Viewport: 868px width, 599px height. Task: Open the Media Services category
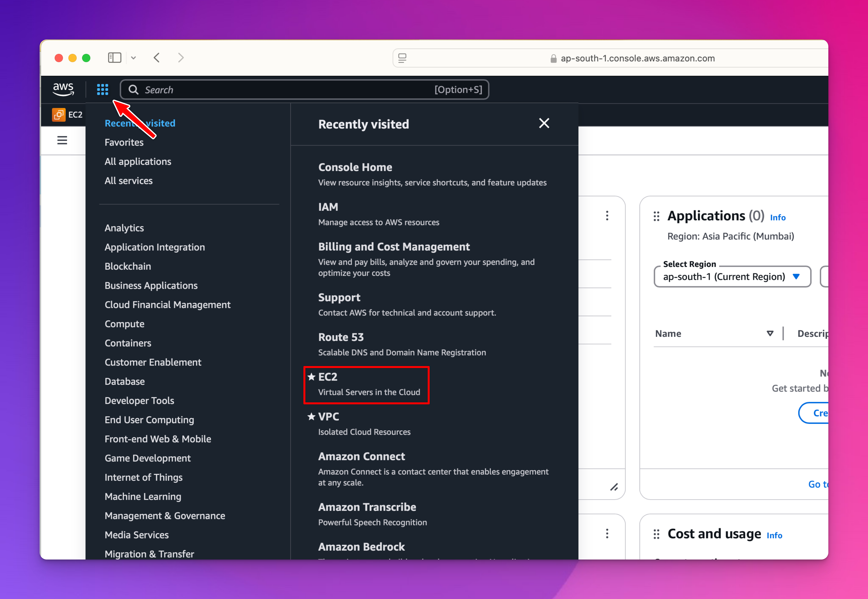click(137, 534)
